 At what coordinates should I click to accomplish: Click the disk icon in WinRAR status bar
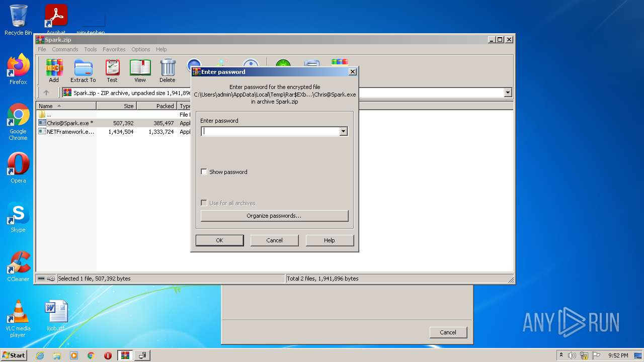tap(41, 279)
